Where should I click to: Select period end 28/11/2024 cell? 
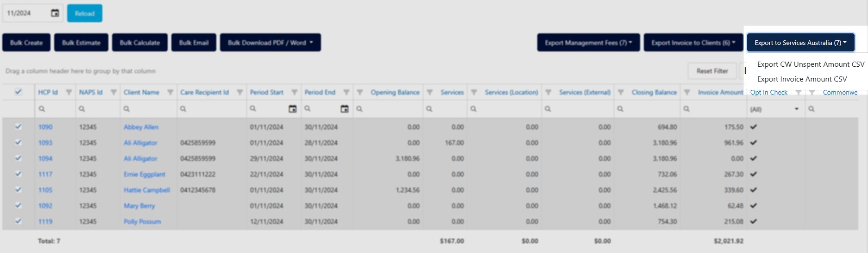(x=327, y=143)
